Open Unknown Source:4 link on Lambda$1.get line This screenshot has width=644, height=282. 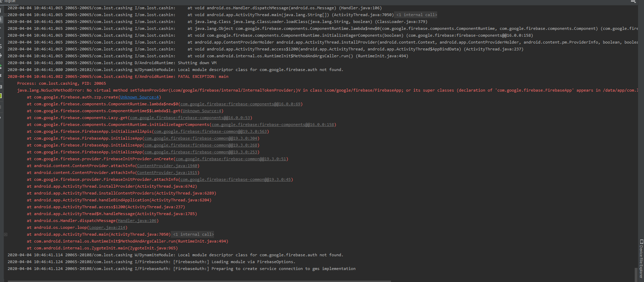click(x=202, y=111)
